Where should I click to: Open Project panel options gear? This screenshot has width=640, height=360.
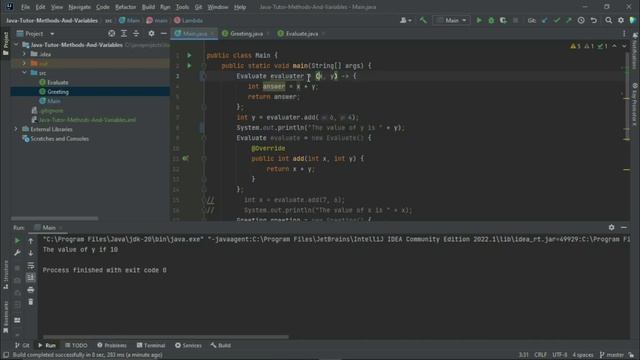coord(151,34)
